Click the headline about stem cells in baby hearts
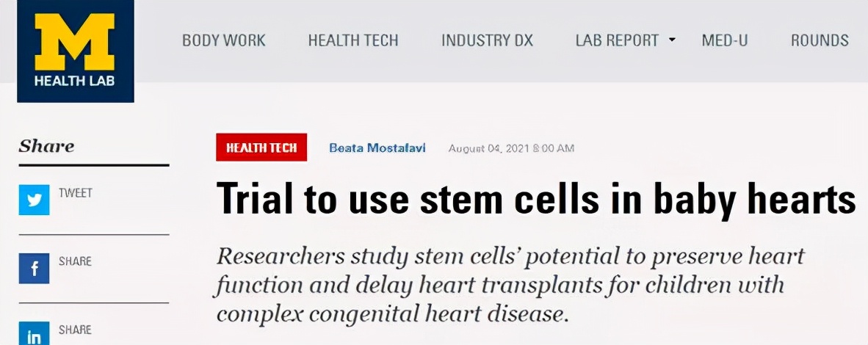The width and height of the screenshot is (868, 345). tap(535, 198)
